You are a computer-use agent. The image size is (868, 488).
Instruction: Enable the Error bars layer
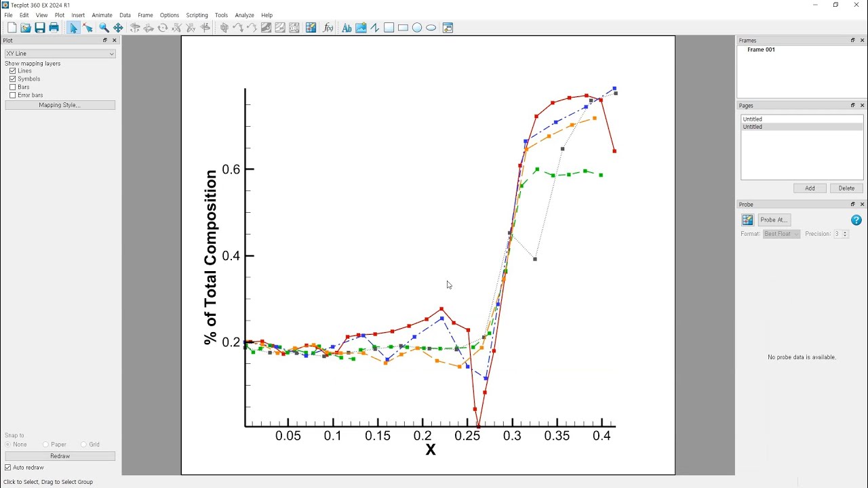pos(13,96)
